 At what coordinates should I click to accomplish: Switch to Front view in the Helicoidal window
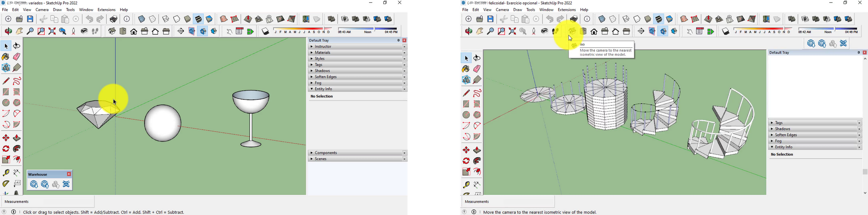[x=594, y=32]
